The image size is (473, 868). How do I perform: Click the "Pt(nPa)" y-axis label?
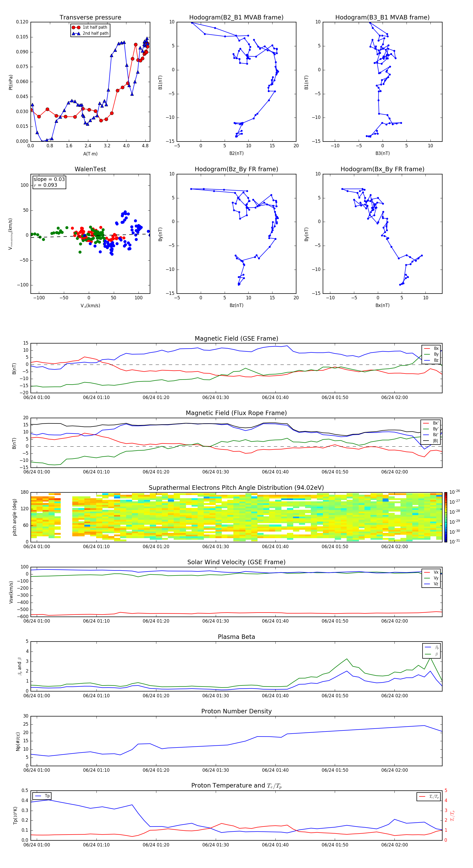coord(11,82)
